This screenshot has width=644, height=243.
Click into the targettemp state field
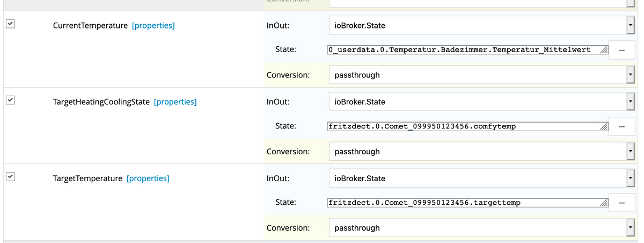[x=462, y=203]
